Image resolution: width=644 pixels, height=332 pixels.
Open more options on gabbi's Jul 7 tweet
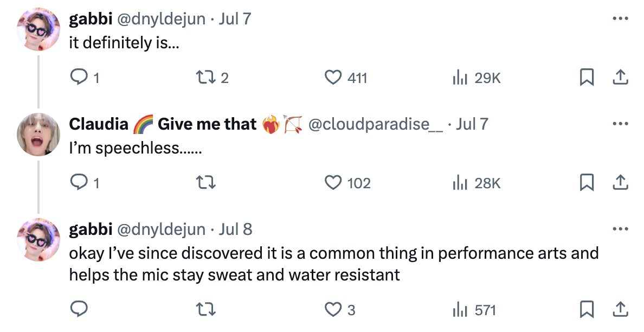coord(620,19)
